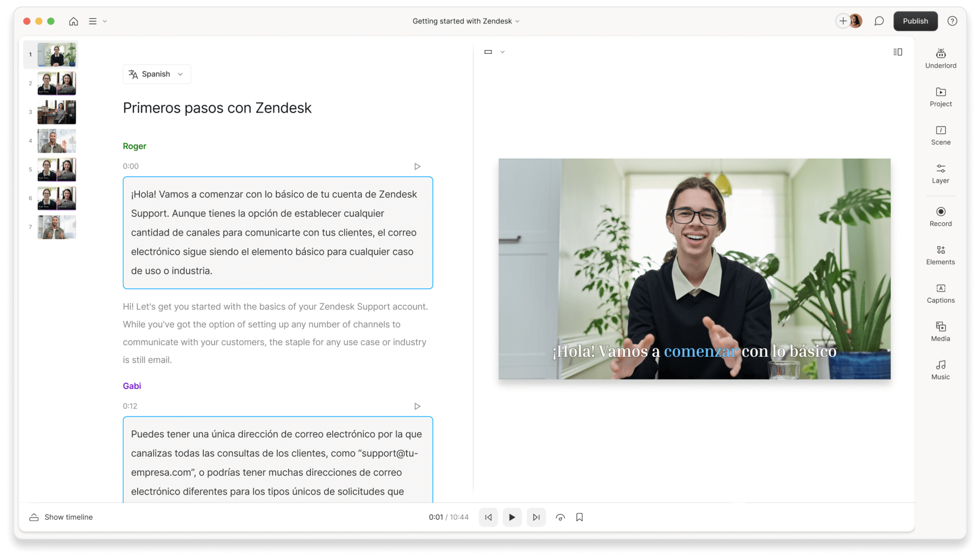Image resolution: width=980 pixels, height=559 pixels.
Task: Click into Gabi's Spanish translation text box
Action: (278, 460)
